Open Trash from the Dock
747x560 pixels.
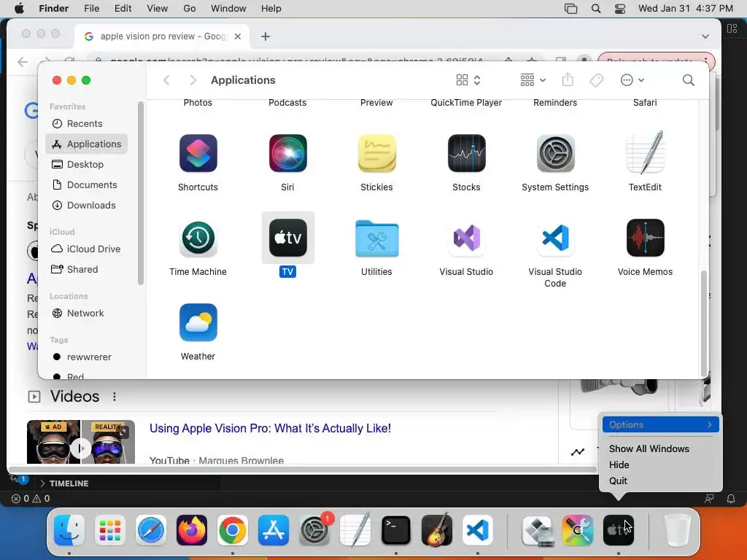(678, 530)
